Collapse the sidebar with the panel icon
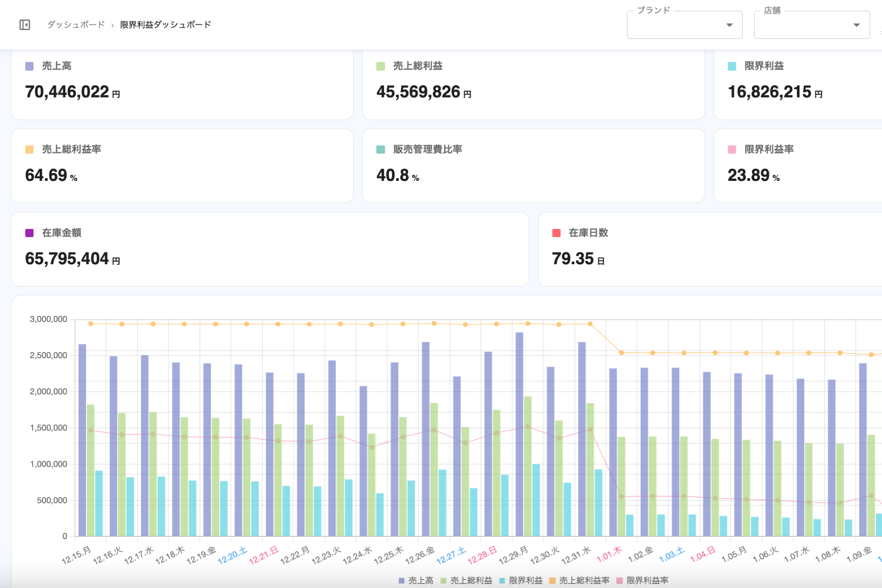This screenshot has width=882, height=588. 25,25
